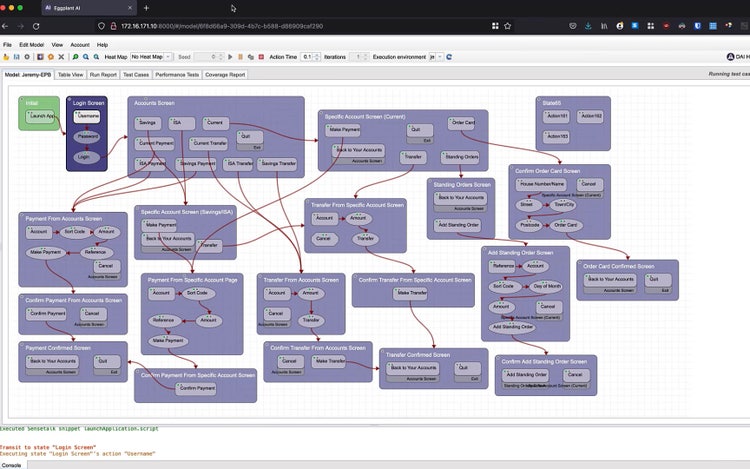Increase the Action Time stepper value
Image resolution: width=750 pixels, height=469 pixels.
(317, 55)
